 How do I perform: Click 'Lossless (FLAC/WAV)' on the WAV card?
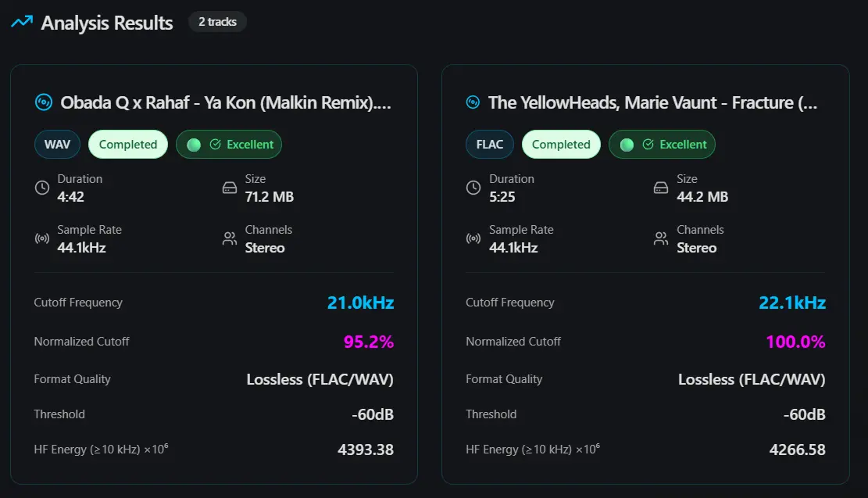click(320, 379)
